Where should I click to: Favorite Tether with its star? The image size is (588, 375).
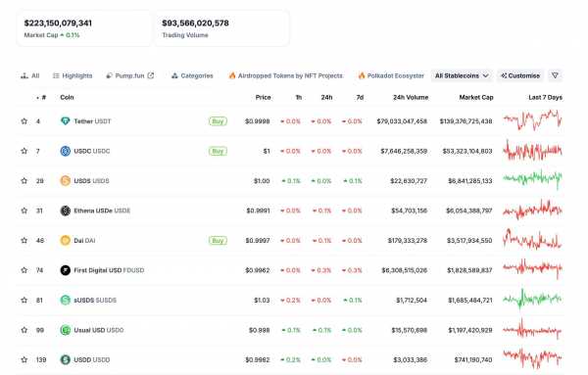click(24, 121)
